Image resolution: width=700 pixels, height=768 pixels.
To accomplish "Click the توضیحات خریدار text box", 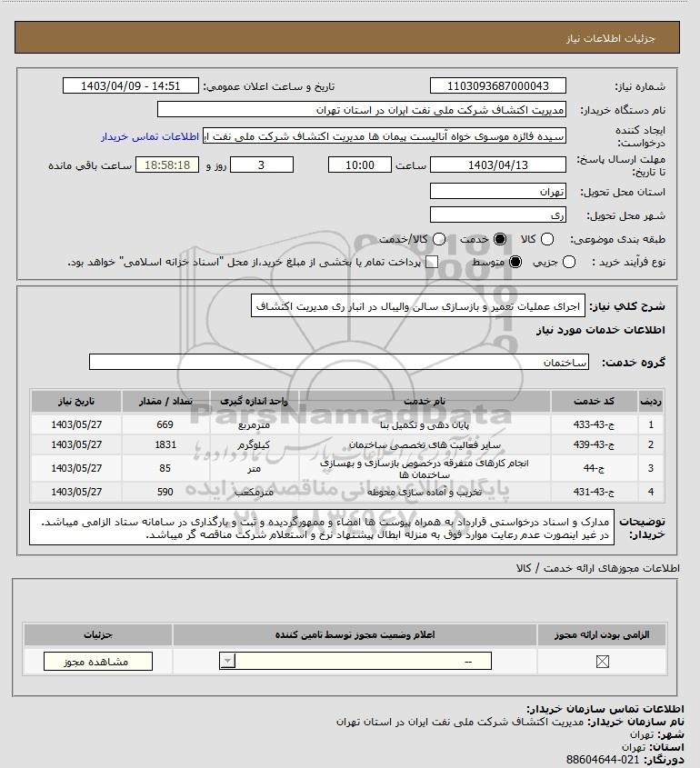I will 321,527.
